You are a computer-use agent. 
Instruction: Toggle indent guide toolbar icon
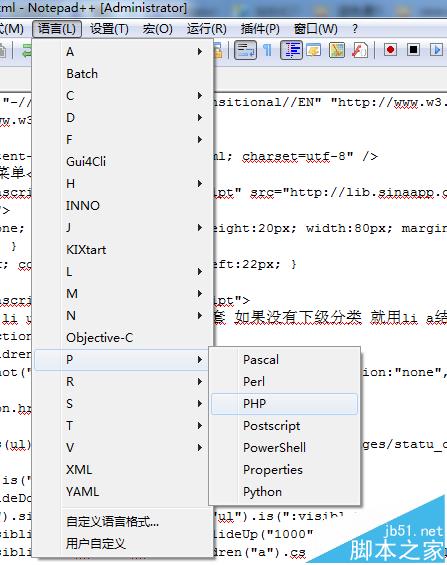coord(291,50)
